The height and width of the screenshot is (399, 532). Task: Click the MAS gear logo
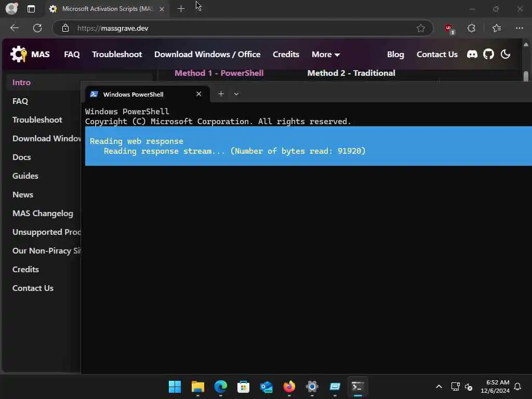18,54
